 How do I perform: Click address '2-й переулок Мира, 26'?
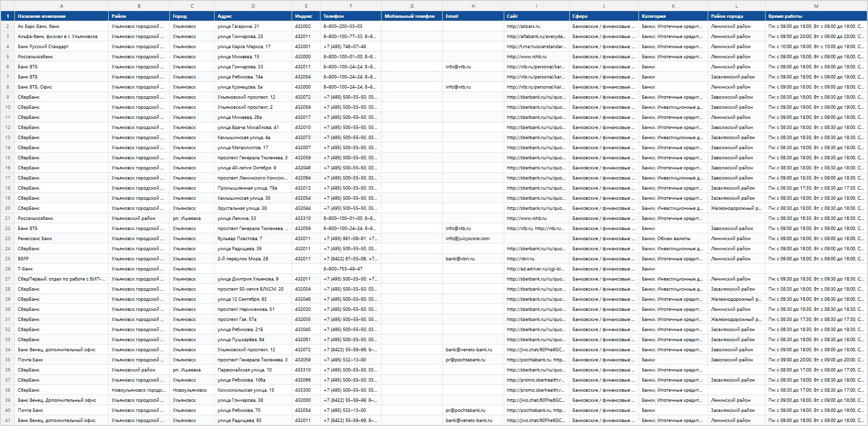click(253, 259)
